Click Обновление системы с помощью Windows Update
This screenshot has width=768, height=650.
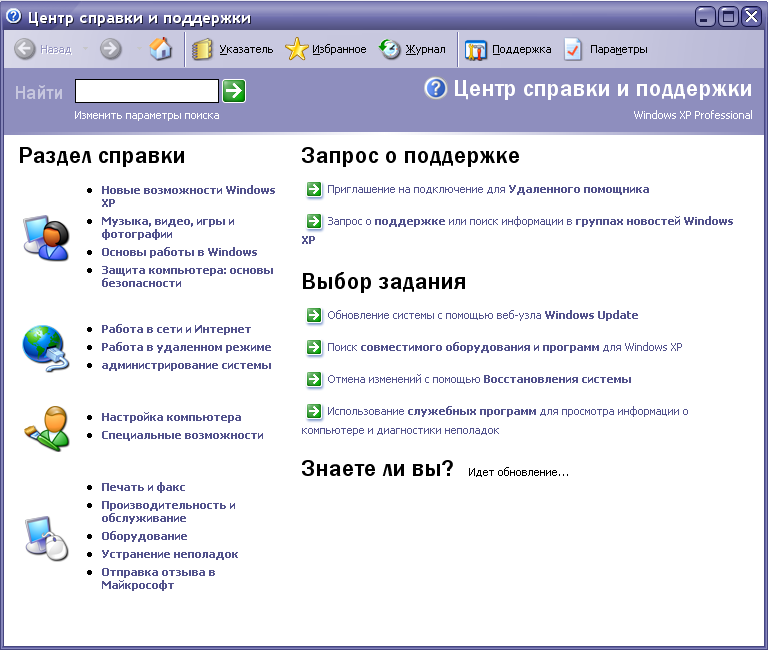click(482, 315)
